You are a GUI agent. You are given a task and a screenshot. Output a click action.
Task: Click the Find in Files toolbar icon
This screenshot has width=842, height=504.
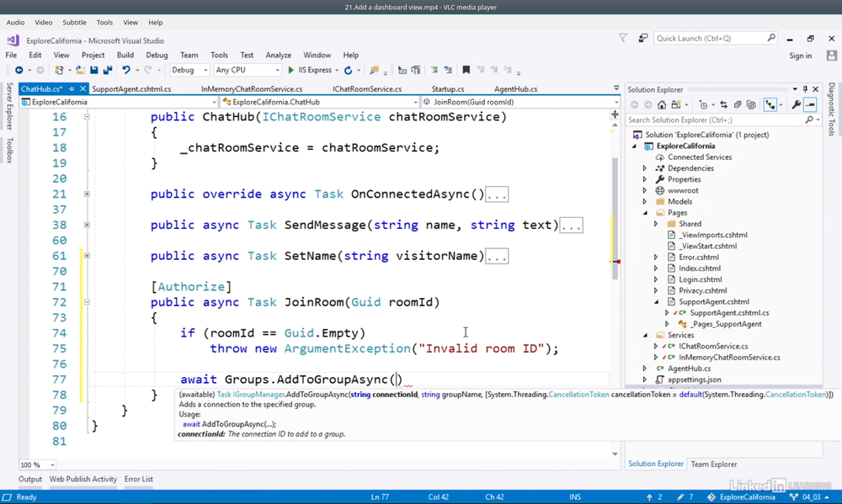click(375, 71)
